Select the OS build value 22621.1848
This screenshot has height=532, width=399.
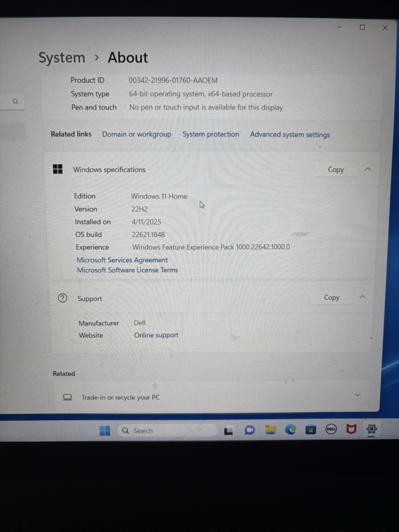[148, 235]
